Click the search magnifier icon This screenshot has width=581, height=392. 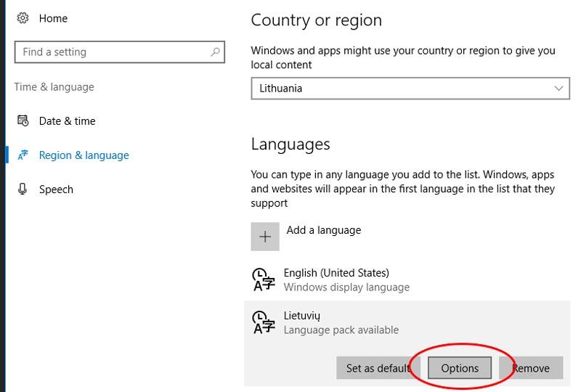point(215,52)
